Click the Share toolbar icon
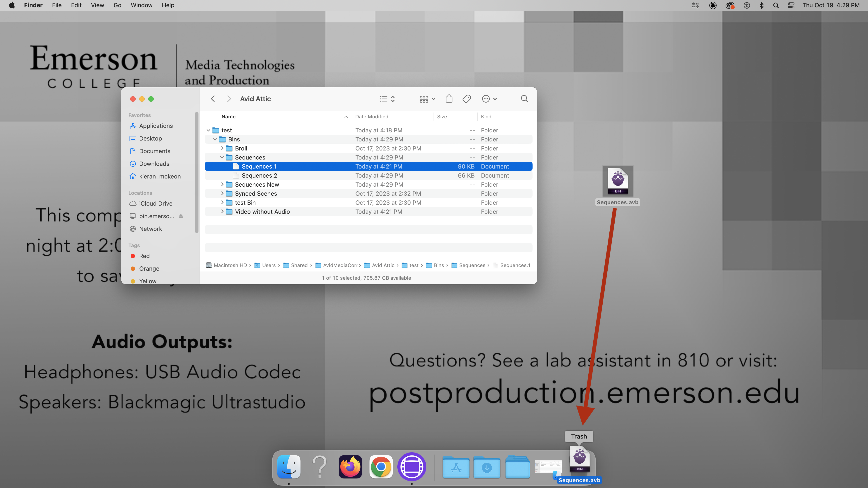The height and width of the screenshot is (488, 868). pyautogui.click(x=449, y=99)
